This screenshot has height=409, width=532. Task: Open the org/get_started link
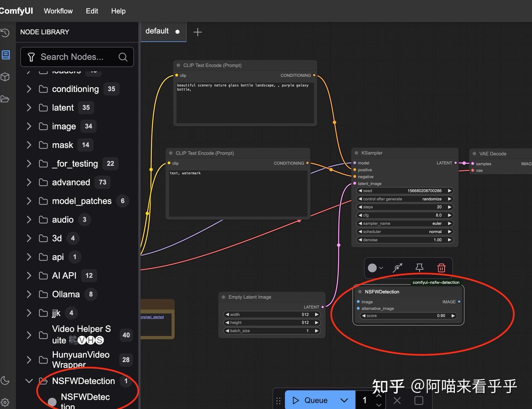tap(152, 317)
